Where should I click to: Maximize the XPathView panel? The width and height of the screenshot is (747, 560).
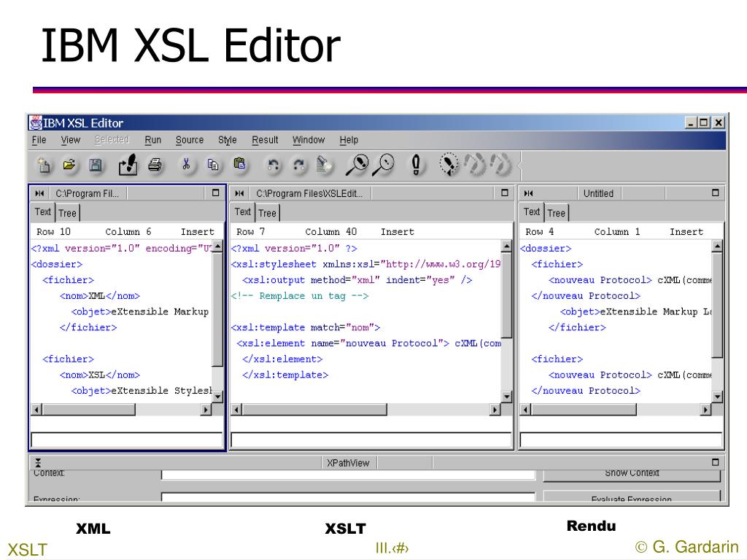pyautogui.click(x=715, y=462)
